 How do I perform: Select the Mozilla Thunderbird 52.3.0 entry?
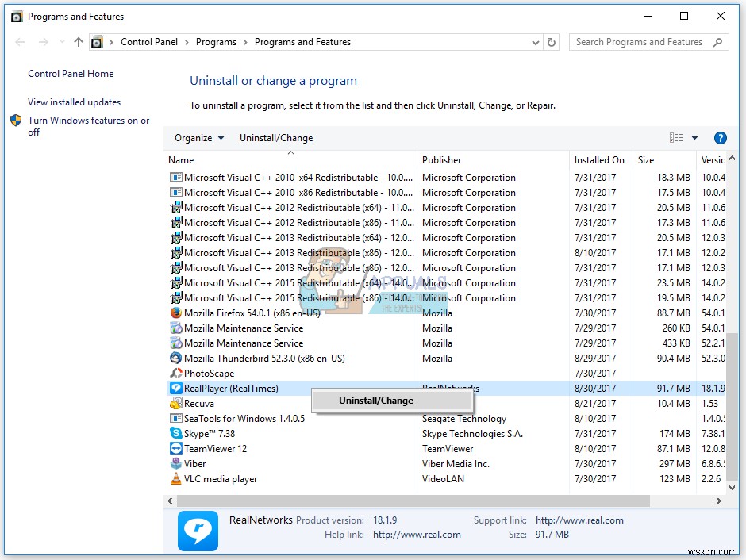coord(447,358)
